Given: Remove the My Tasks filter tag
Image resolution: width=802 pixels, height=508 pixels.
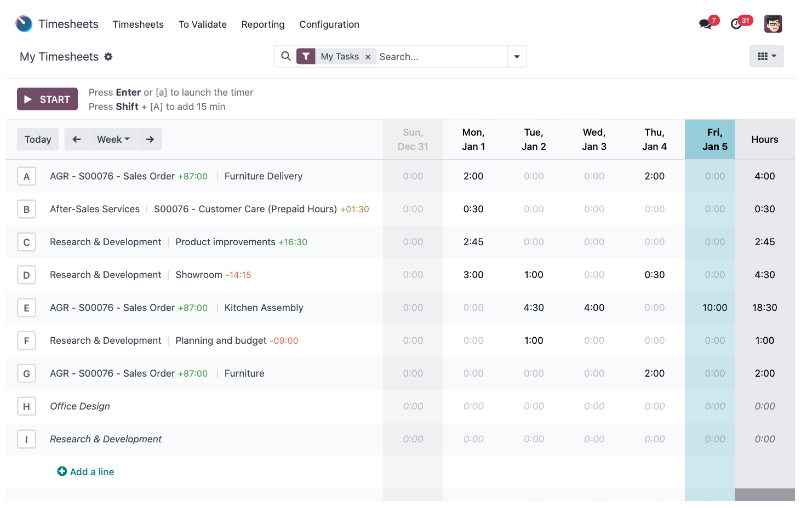Looking at the screenshot, I should pos(368,57).
